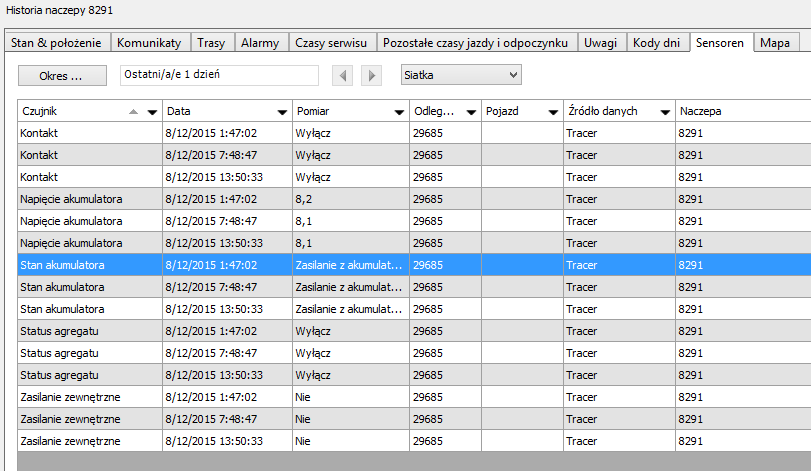Image resolution: width=811 pixels, height=471 pixels.
Task: Open the Czasy serwisu tab
Action: pos(333,43)
